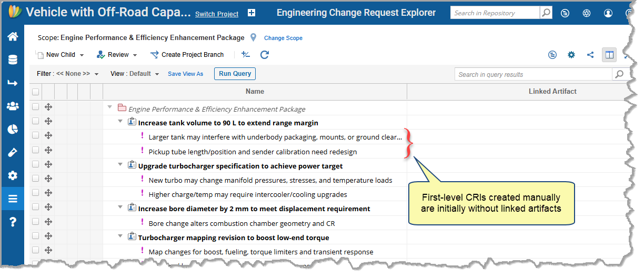Collapse the Increase bore diameter tree node

(x=120, y=207)
